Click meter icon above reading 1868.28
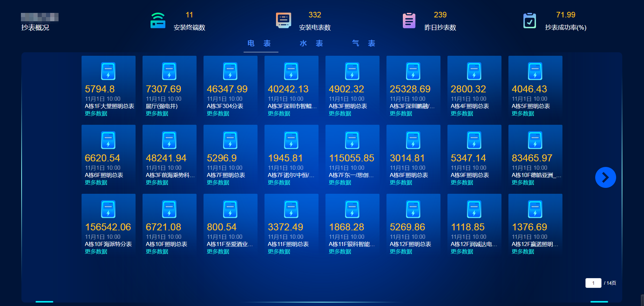This screenshot has width=644, height=306. (x=352, y=209)
